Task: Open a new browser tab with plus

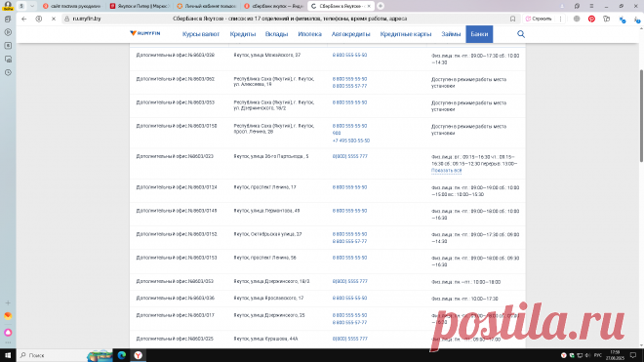Action: coord(381,6)
